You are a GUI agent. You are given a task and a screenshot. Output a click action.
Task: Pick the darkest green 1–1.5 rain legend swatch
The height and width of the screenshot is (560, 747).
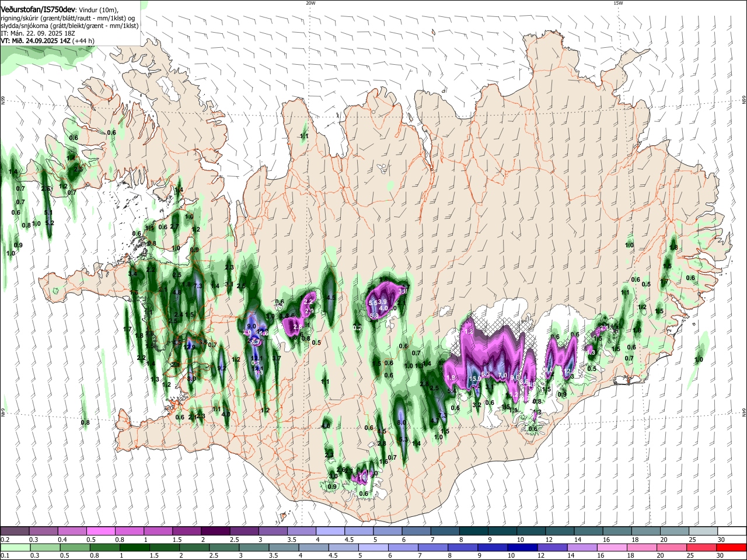click(x=134, y=547)
